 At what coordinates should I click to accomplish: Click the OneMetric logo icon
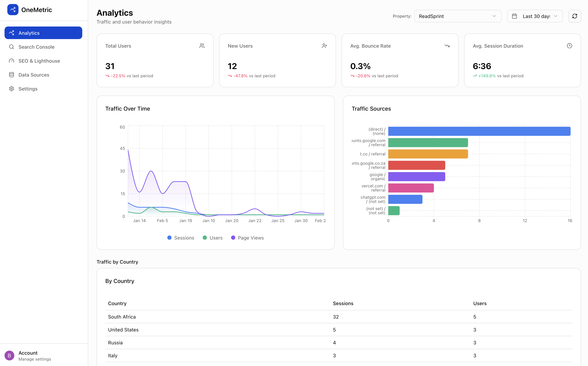13,10
